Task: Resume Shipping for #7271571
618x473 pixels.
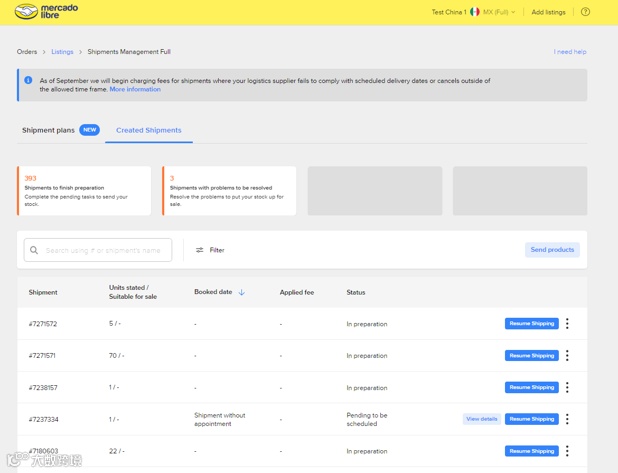Action: 532,356
